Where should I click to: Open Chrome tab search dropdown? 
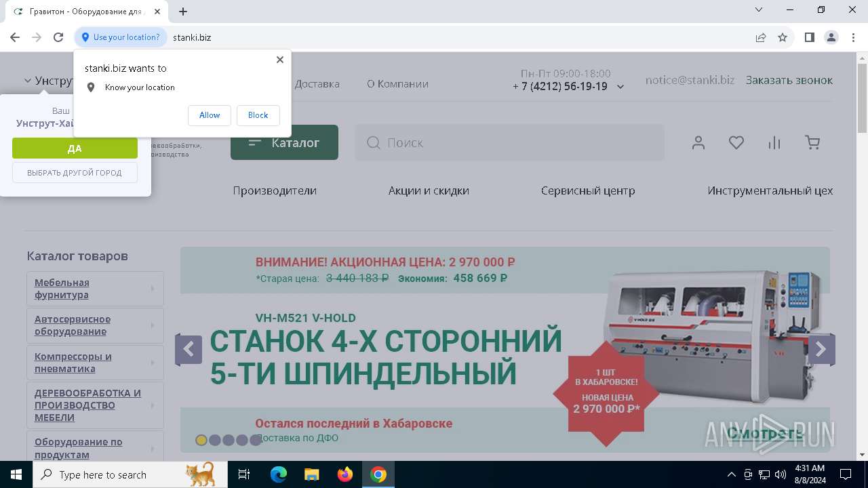tap(759, 9)
